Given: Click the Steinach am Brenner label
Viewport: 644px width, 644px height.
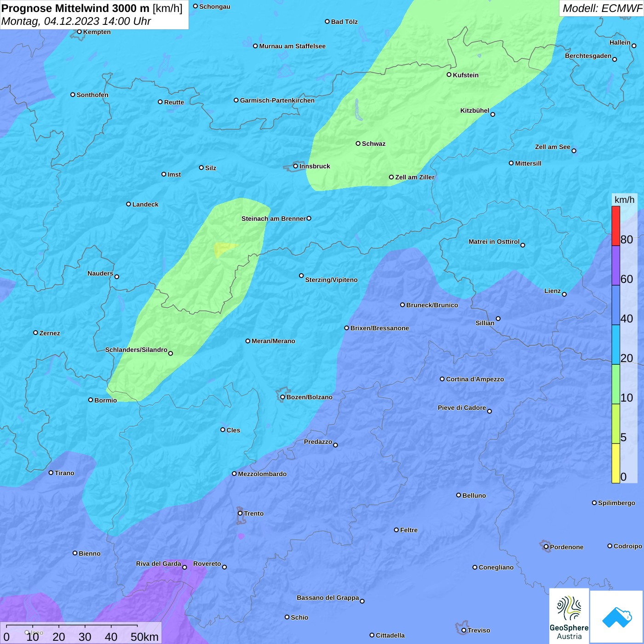Looking at the screenshot, I should coord(273,218).
